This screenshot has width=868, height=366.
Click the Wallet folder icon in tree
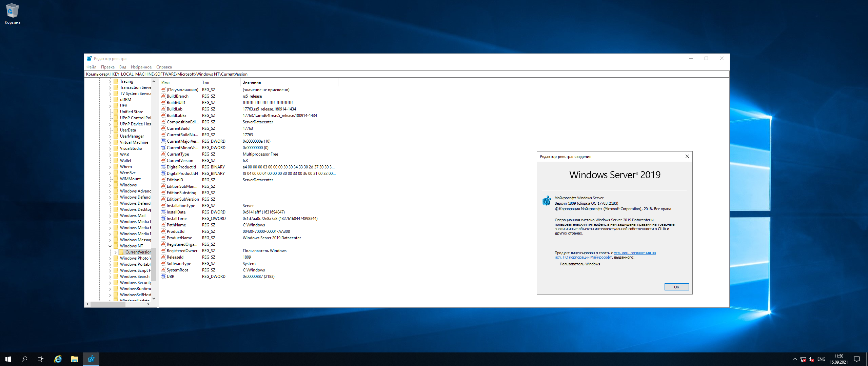[116, 161]
